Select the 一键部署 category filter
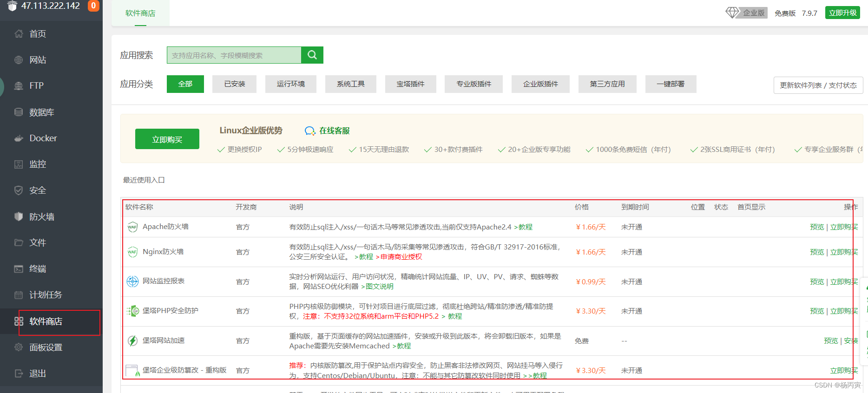868x393 pixels. (x=671, y=84)
